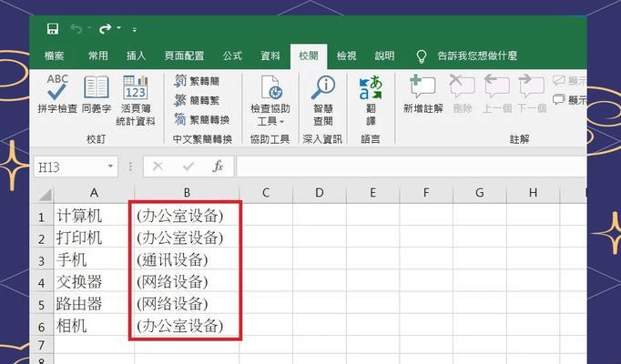621x364 pixels.
Task: Select cell B1 with (办公室设备)
Action: pyautogui.click(x=187, y=215)
